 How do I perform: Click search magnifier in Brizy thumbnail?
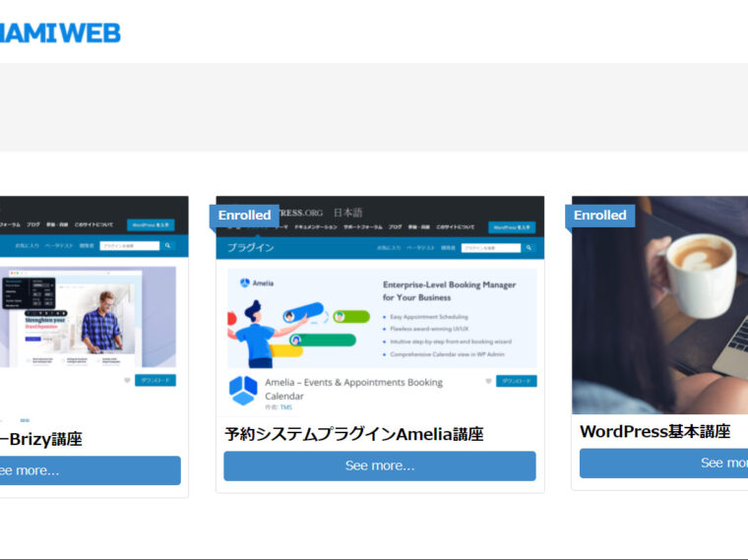167,246
